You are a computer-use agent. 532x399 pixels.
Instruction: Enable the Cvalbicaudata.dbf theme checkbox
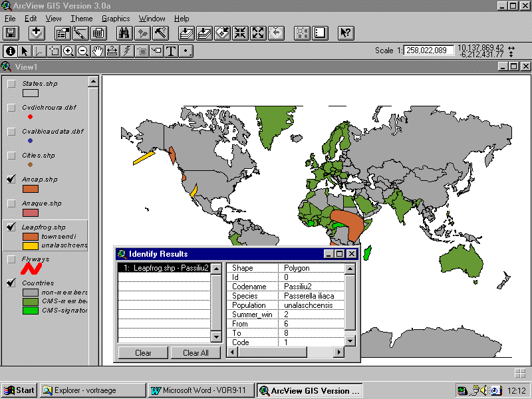point(11,132)
